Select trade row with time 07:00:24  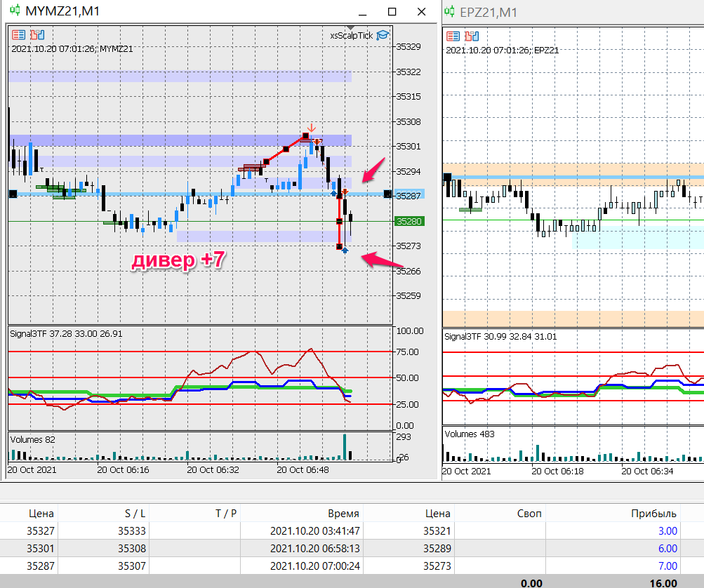tap(352, 566)
